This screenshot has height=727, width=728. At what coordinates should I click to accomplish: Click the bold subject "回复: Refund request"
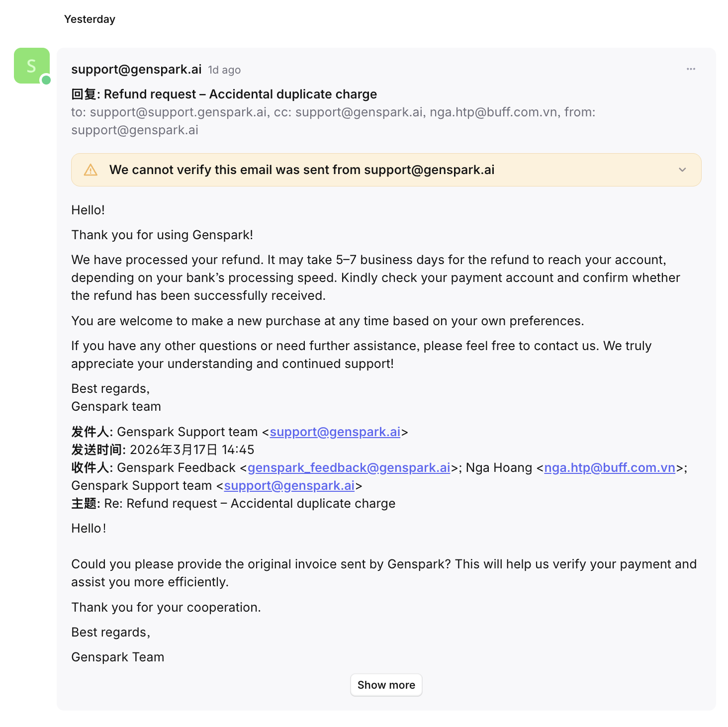click(224, 94)
